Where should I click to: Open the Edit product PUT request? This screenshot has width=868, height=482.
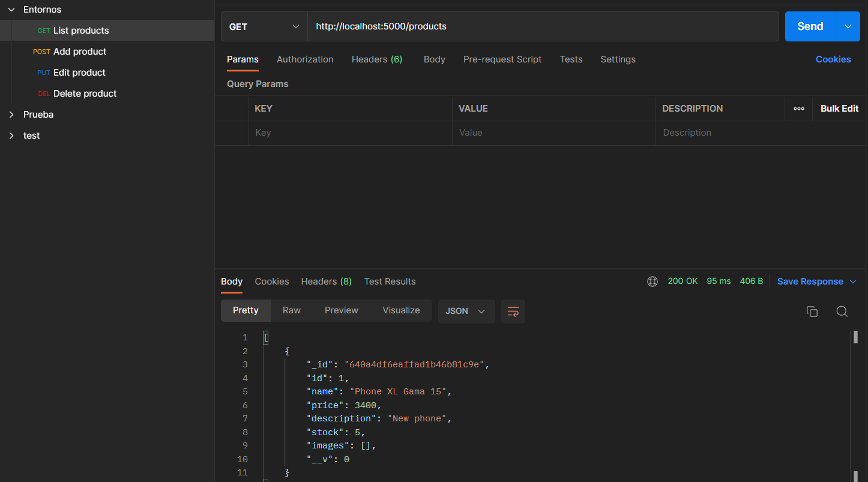point(107,73)
